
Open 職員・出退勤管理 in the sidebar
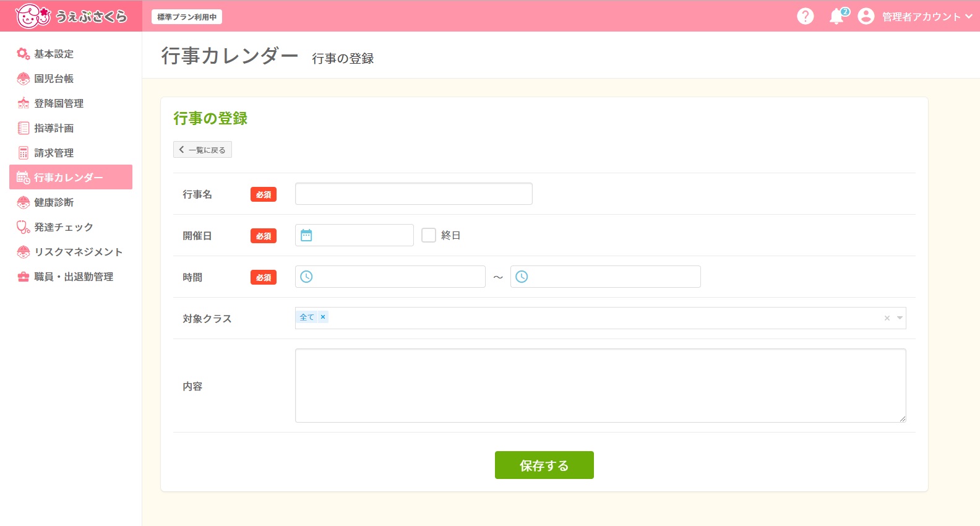pos(71,277)
